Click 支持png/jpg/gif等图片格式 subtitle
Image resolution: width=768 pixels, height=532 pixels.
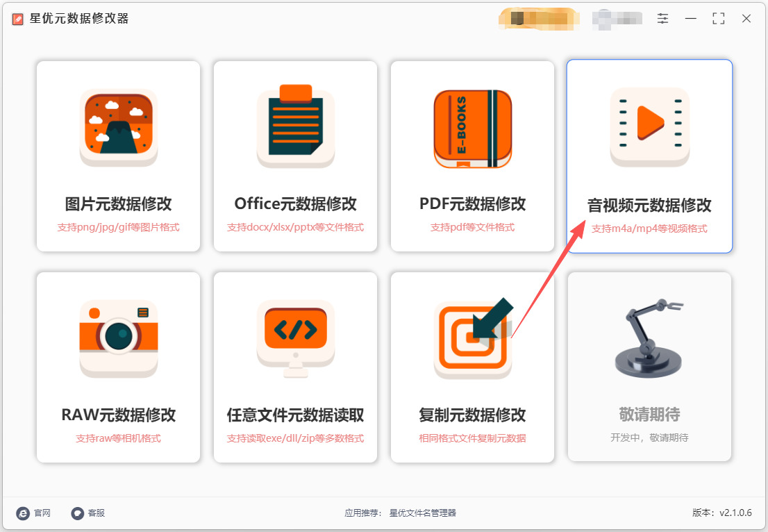[x=119, y=227]
